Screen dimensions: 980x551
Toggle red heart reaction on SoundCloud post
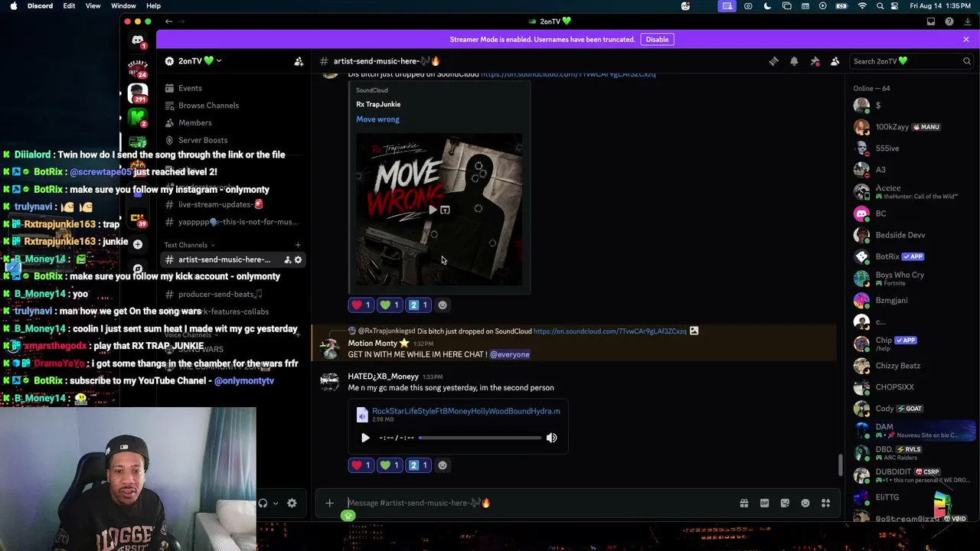[x=361, y=305]
